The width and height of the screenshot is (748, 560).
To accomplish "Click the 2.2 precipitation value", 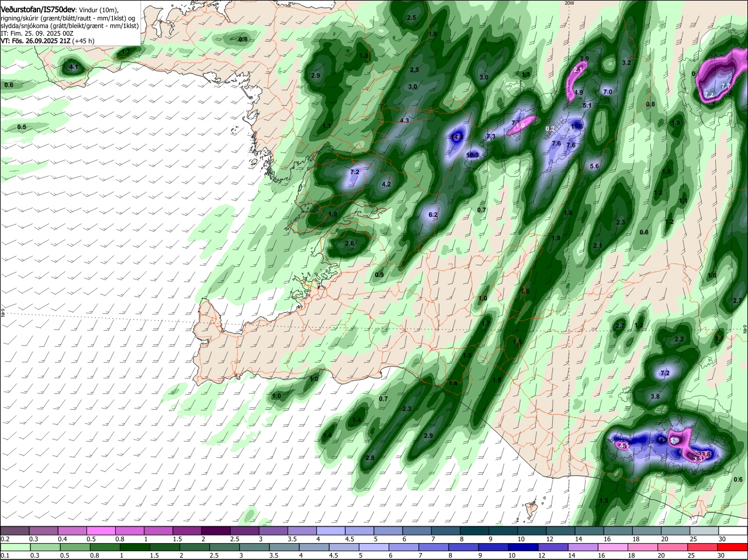I will [679, 339].
